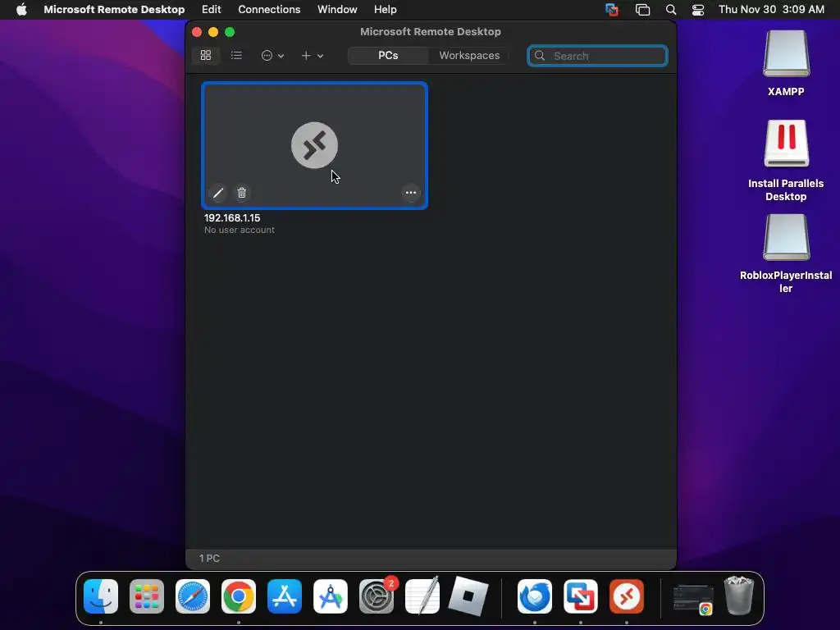Image resolution: width=840 pixels, height=630 pixels.
Task: Open the ellipsis actions dropdown in toolbar
Action: [x=272, y=55]
